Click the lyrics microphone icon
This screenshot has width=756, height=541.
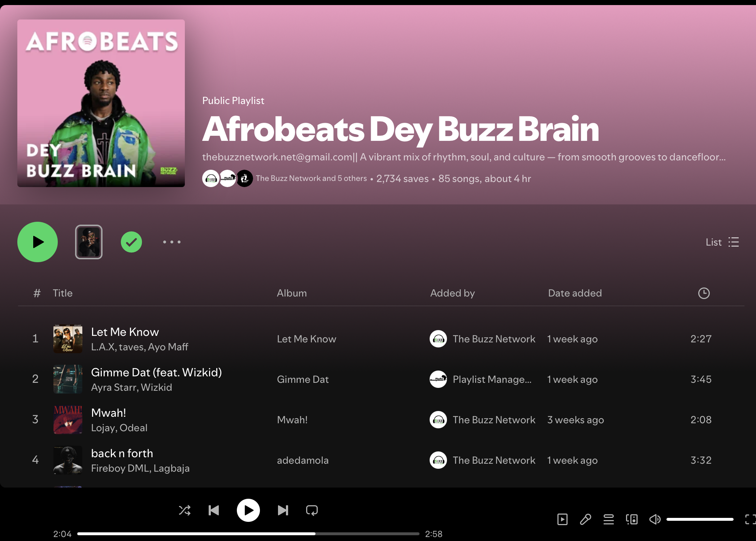tap(585, 519)
